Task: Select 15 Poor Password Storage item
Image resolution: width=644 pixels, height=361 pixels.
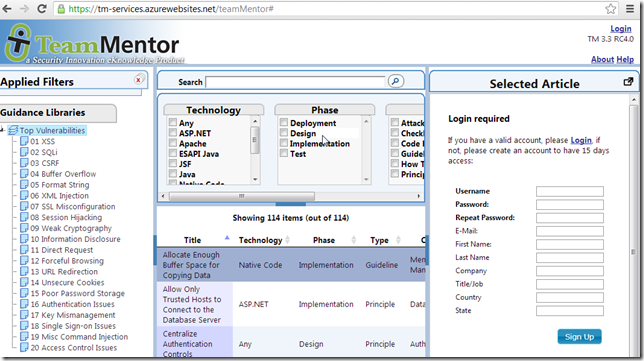Action: pyautogui.click(x=77, y=294)
